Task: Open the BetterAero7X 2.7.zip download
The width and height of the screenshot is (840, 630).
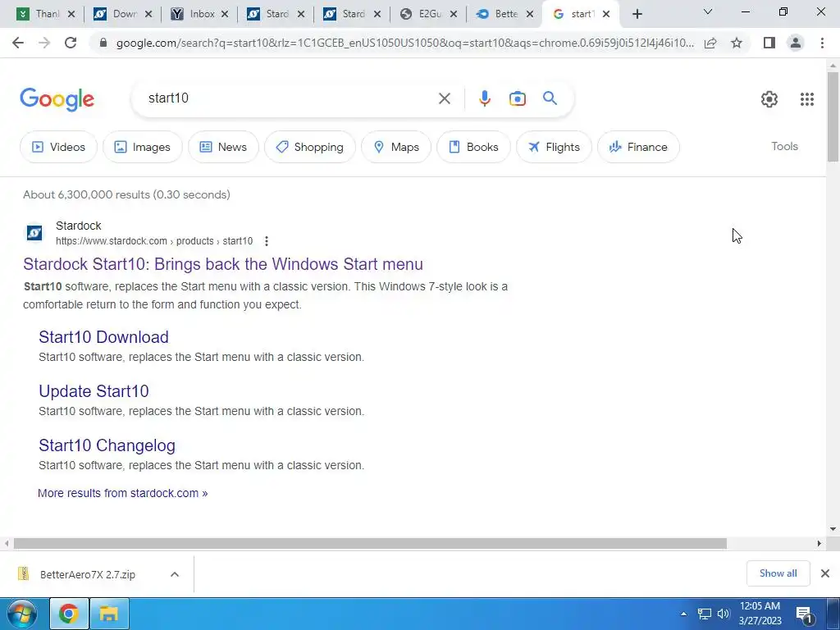Action: coord(88,574)
